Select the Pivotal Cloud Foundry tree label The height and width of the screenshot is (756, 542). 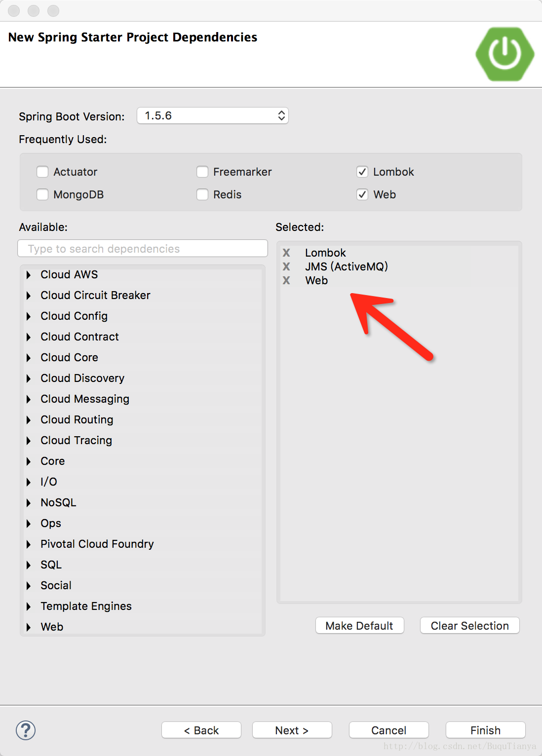[97, 544]
